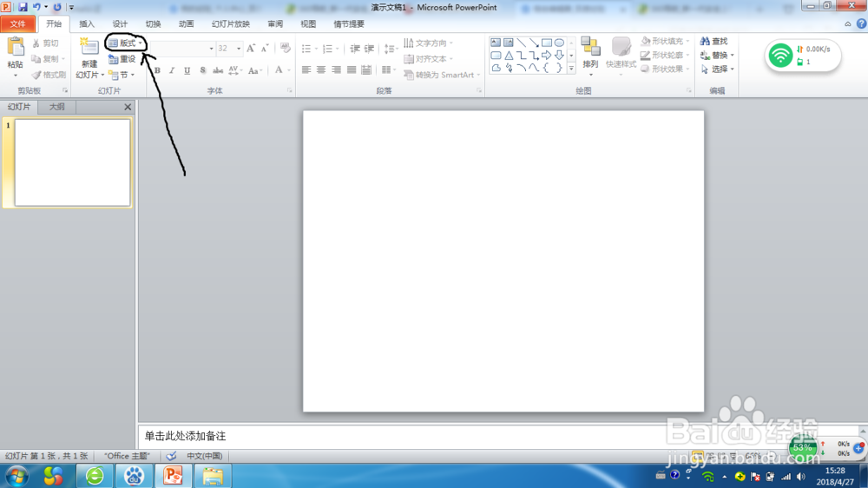Align text right in the paragraph group
This screenshot has height=488, width=868.
(336, 69)
